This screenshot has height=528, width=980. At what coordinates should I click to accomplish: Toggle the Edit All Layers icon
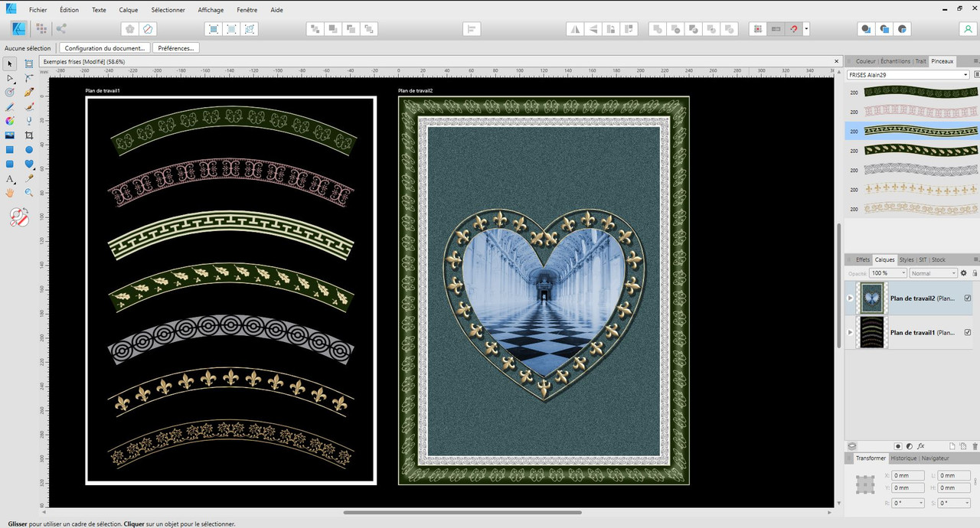[851, 446]
